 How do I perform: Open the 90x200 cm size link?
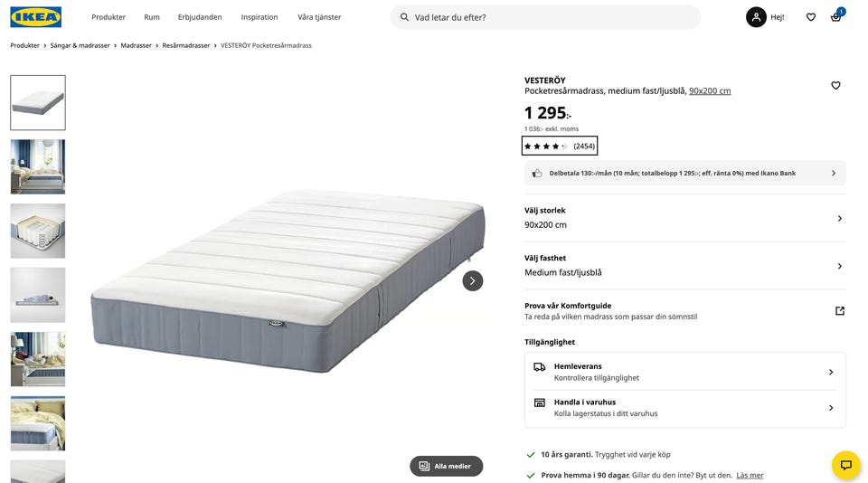click(x=710, y=91)
